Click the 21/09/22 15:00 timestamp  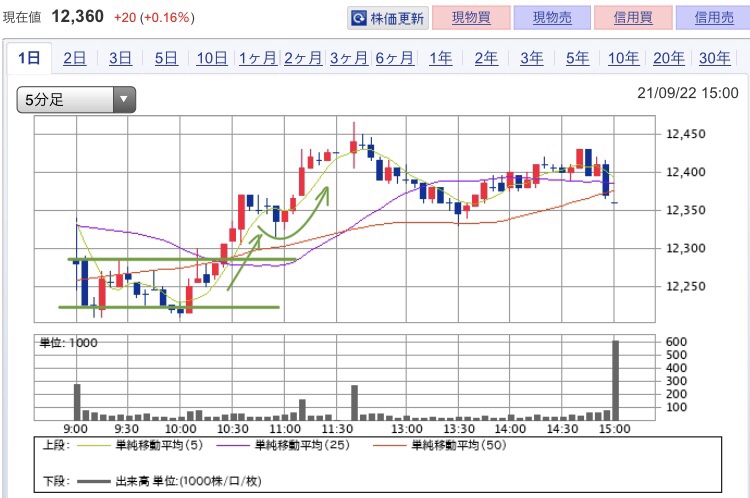[688, 93]
